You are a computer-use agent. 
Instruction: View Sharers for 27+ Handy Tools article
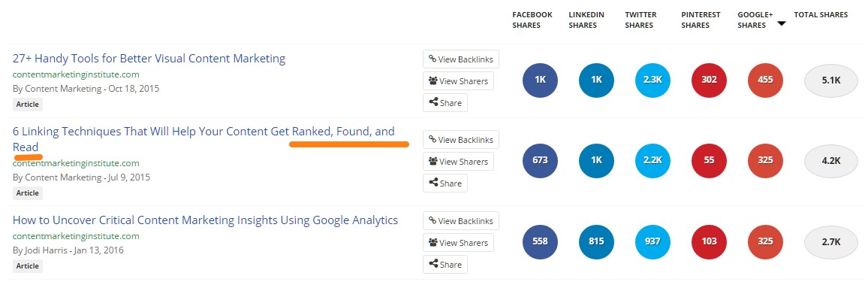tap(458, 81)
